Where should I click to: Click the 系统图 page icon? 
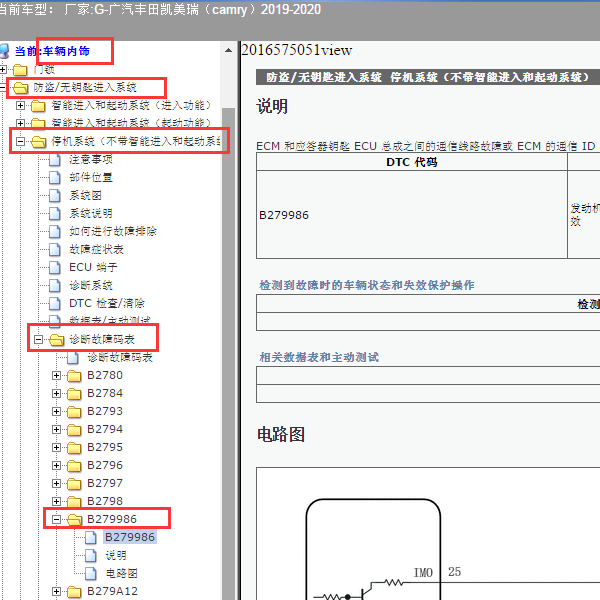tap(55, 196)
